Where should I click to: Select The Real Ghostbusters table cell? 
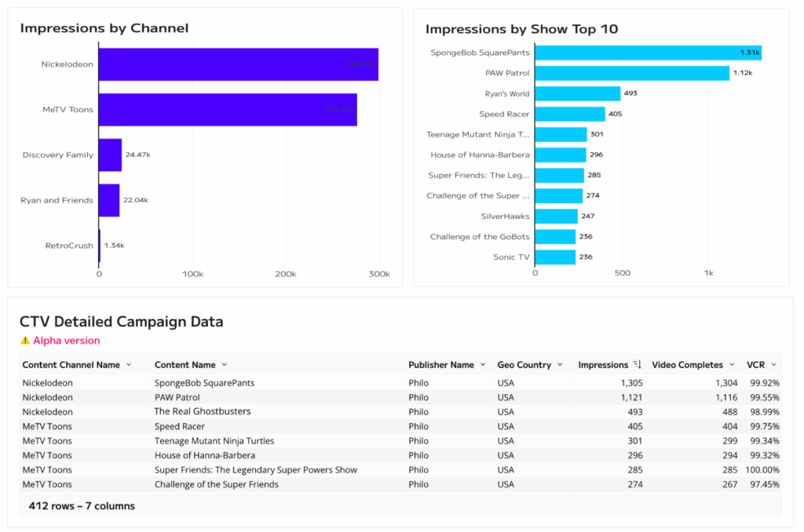point(203,412)
